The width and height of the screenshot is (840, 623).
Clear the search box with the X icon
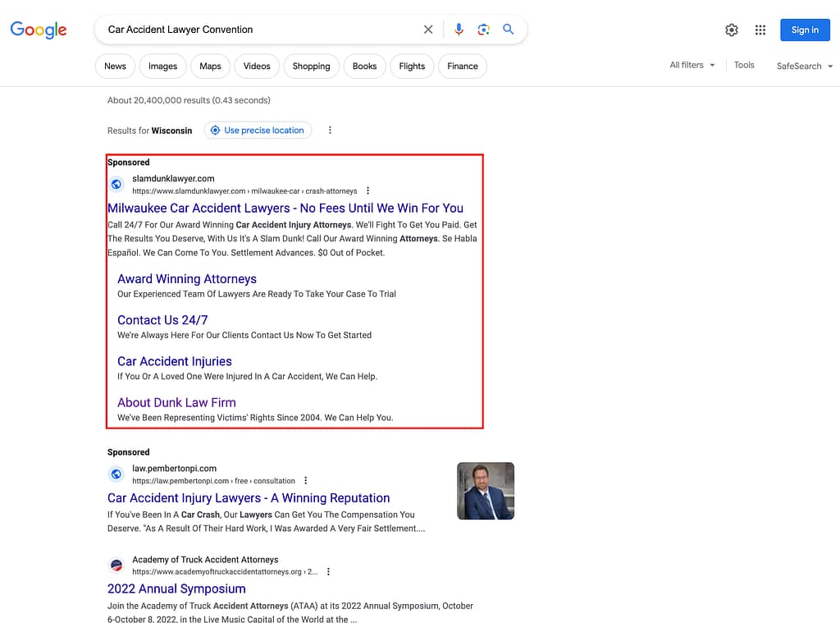(428, 30)
